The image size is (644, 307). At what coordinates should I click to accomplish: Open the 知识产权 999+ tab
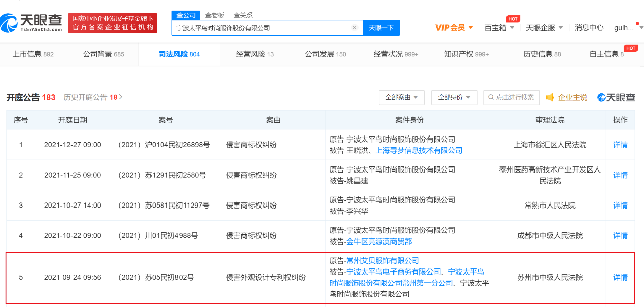(x=467, y=54)
